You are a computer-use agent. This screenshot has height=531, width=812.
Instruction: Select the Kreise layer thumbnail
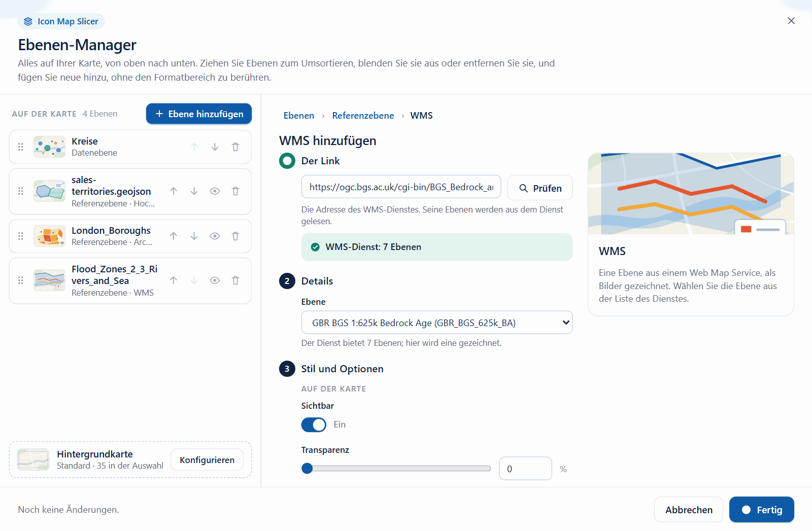tap(49, 147)
